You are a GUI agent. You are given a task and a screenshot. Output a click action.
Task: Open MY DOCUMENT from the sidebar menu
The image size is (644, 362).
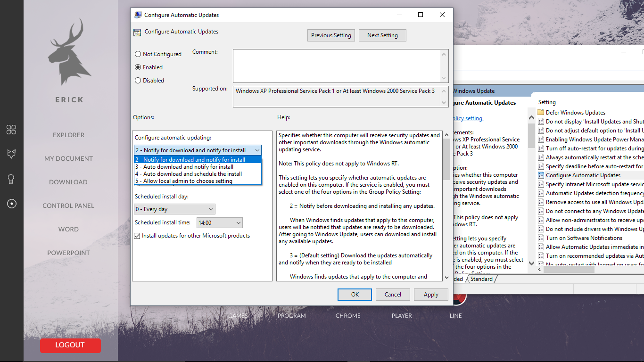click(69, 158)
